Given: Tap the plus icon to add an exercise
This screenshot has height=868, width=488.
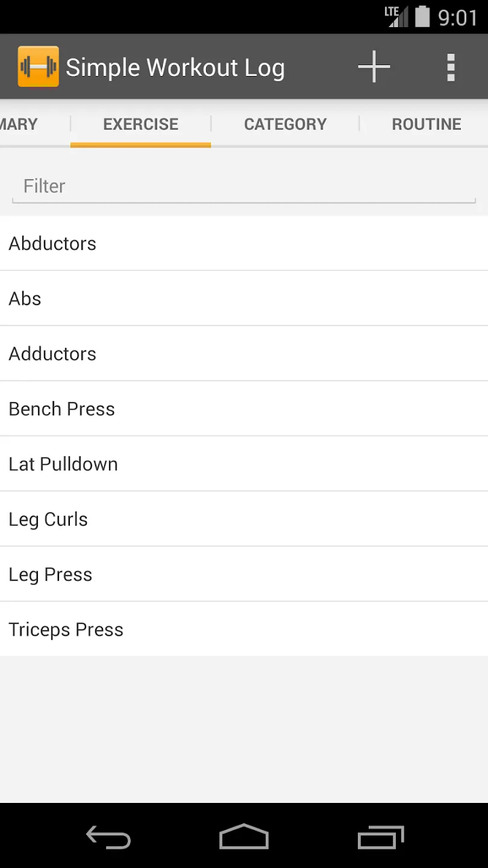Looking at the screenshot, I should (x=374, y=66).
